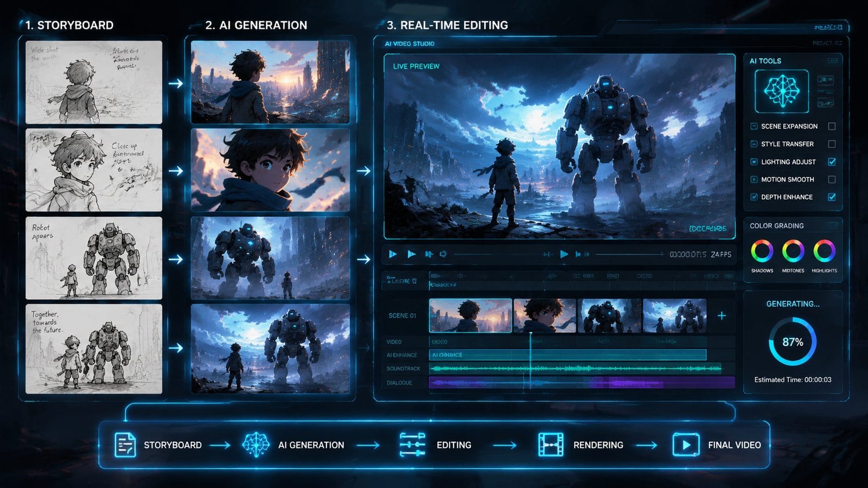
Task: Select the VIDEO track label
Action: [x=394, y=342]
